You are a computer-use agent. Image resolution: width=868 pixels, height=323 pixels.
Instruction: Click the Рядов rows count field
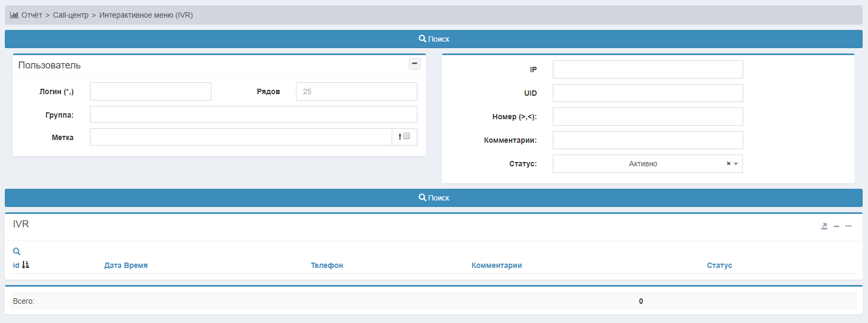356,91
